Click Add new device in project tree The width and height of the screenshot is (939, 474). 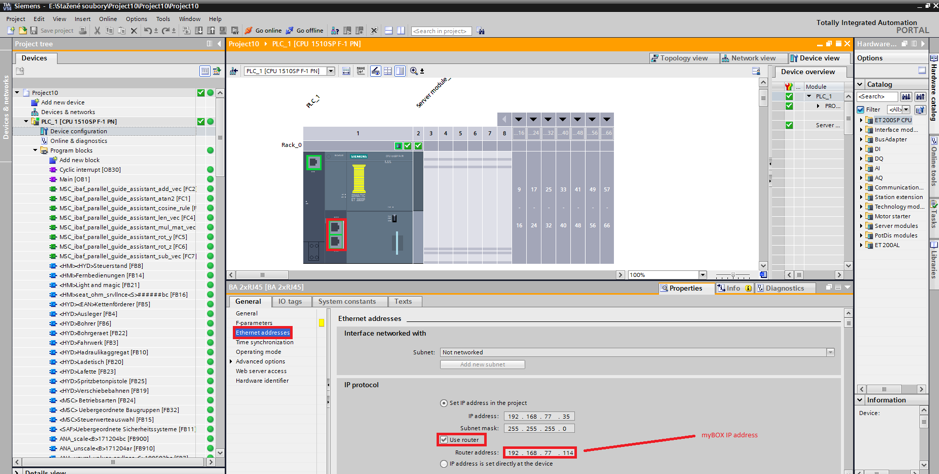63,102
